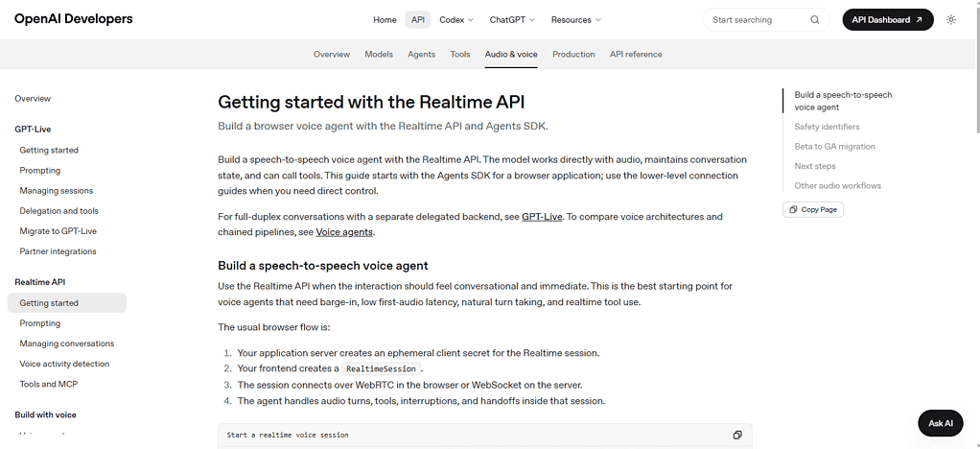
Task: Select the Audio & voice tab
Action: 511,55
